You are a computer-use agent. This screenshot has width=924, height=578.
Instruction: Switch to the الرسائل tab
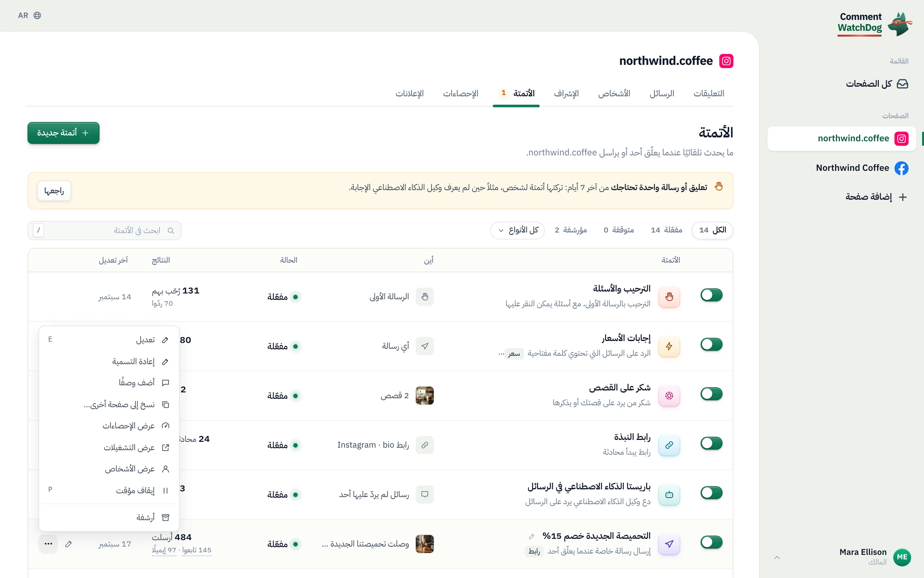tap(662, 93)
